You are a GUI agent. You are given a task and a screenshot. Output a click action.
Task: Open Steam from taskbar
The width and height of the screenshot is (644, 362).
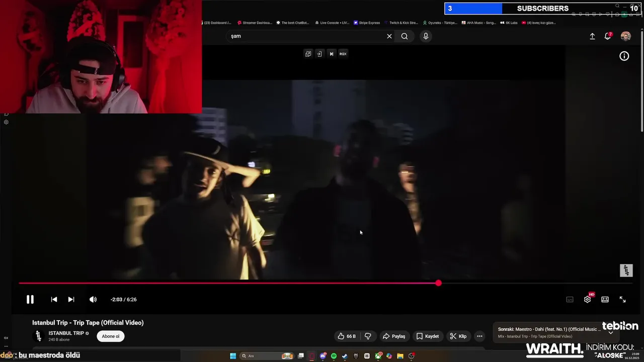click(x=345, y=356)
